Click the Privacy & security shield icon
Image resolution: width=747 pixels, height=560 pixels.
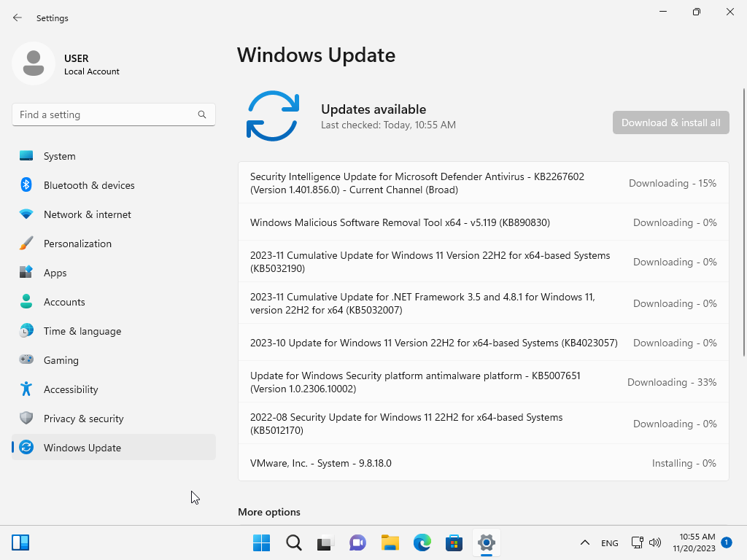pyautogui.click(x=26, y=418)
